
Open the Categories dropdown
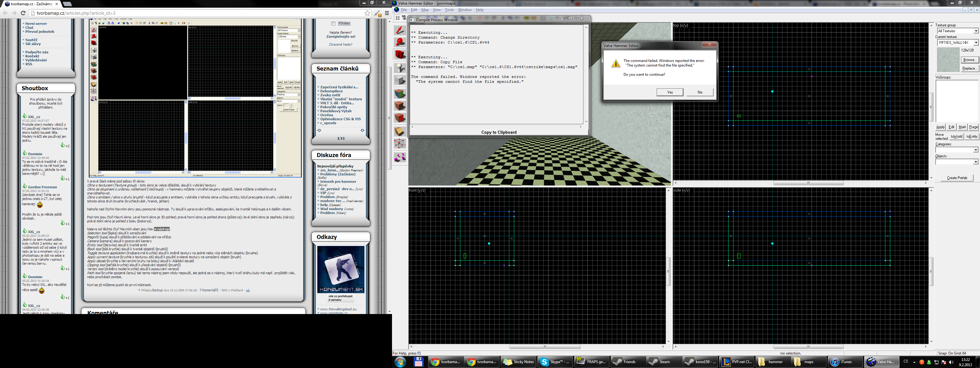point(975,150)
